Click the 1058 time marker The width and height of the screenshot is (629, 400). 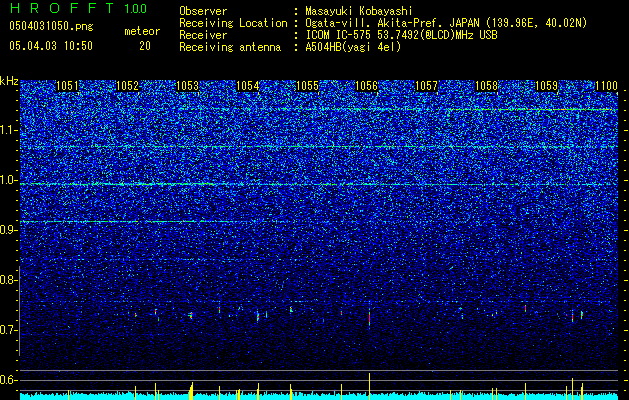486,86
